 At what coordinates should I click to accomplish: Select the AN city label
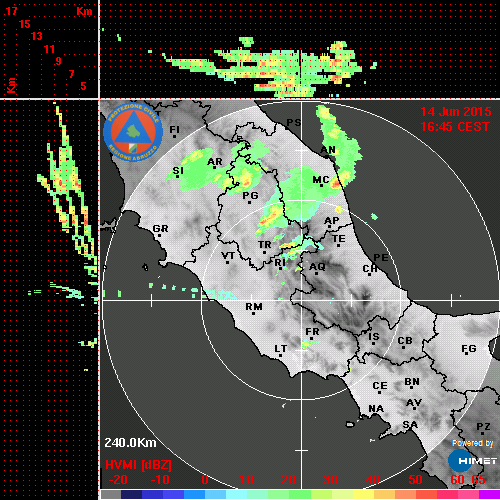click(328, 150)
